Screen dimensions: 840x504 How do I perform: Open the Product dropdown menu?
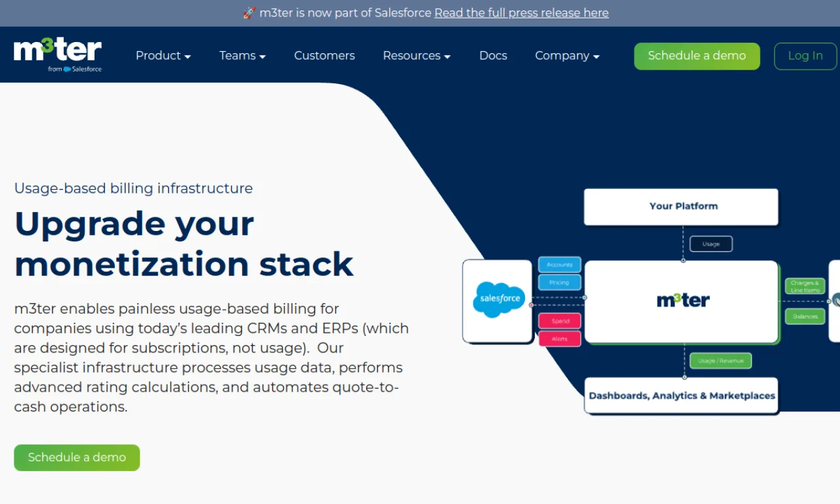click(163, 56)
